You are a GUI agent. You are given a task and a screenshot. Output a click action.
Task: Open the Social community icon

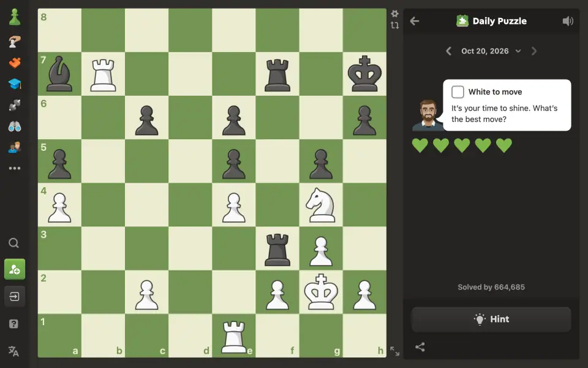pyautogui.click(x=15, y=148)
